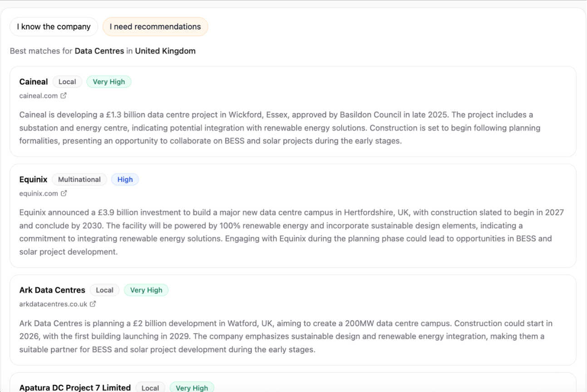The image size is (587, 392).
Task: Select the "I know the company" option
Action: click(54, 27)
